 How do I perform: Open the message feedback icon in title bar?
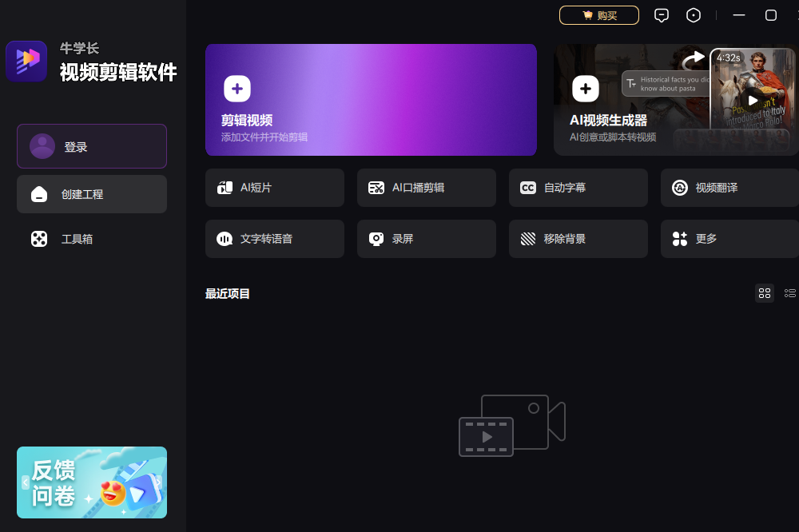pyautogui.click(x=661, y=15)
